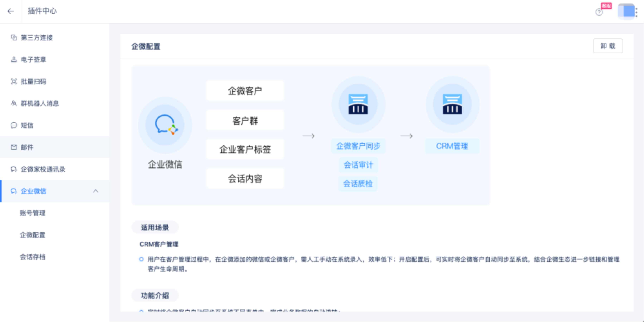Open the vertical three-dot menu
The image size is (644, 322).
click(x=636, y=12)
